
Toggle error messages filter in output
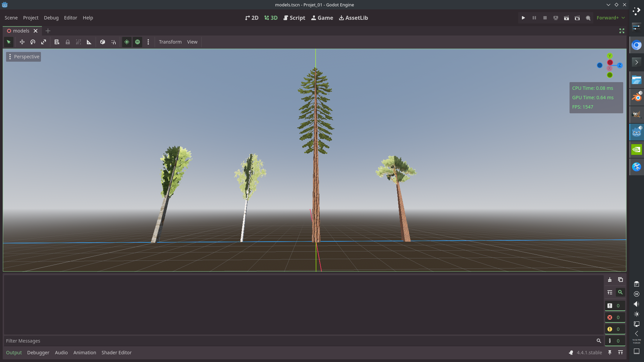point(614,317)
